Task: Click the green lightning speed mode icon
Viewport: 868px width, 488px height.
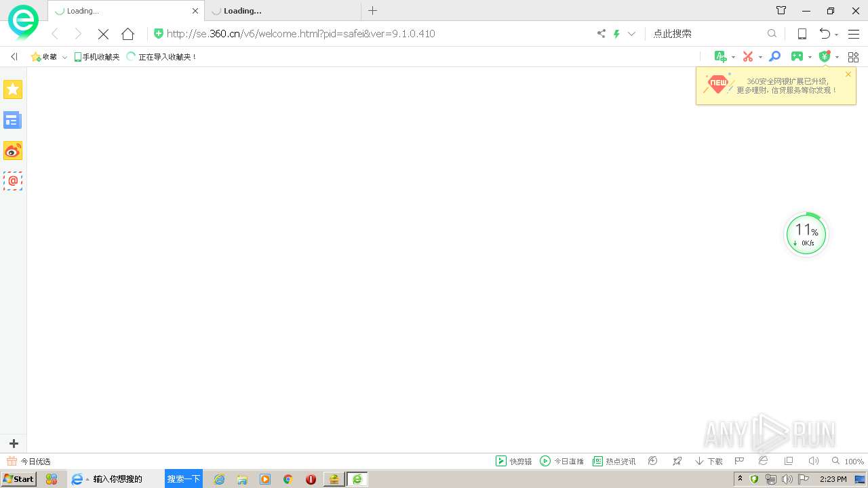Action: pyautogui.click(x=616, y=33)
